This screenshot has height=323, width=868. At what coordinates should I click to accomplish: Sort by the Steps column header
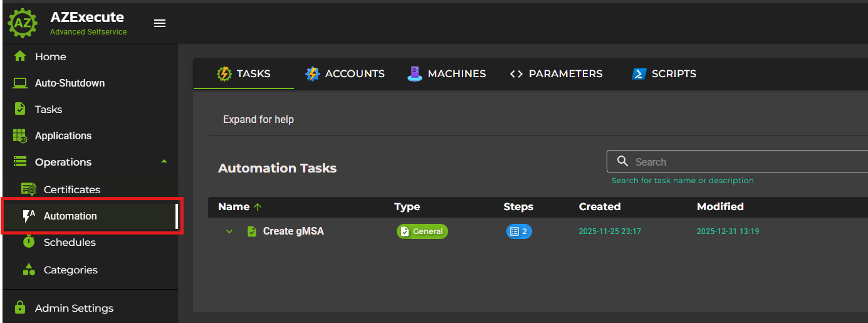[x=518, y=206]
